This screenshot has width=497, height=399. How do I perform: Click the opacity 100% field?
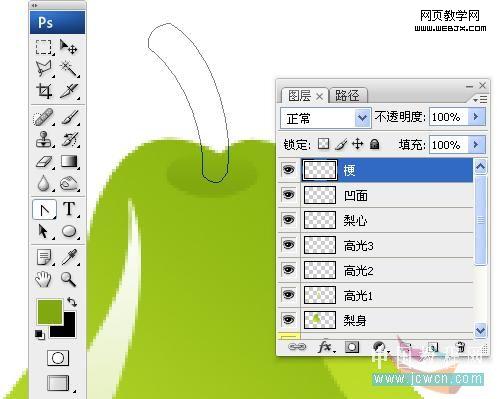448,117
